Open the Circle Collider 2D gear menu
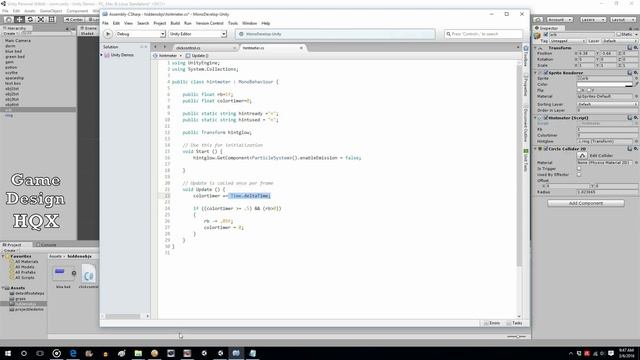Image resolution: width=640 pixels, height=360 pixels. tap(636, 149)
